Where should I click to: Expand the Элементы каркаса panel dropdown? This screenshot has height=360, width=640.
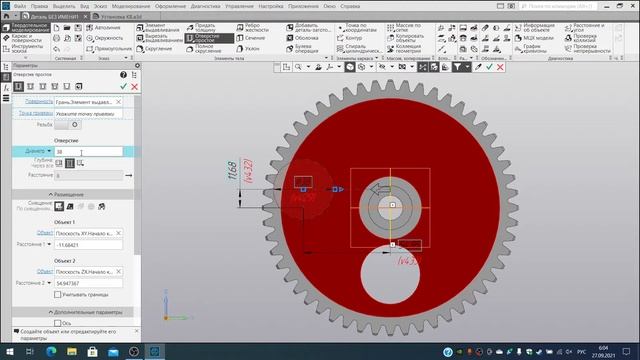point(376,58)
